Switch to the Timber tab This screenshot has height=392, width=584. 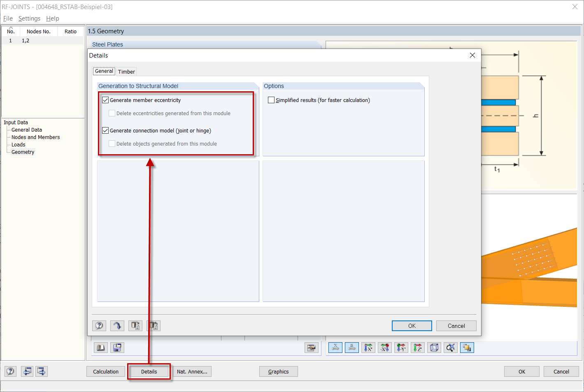click(126, 71)
